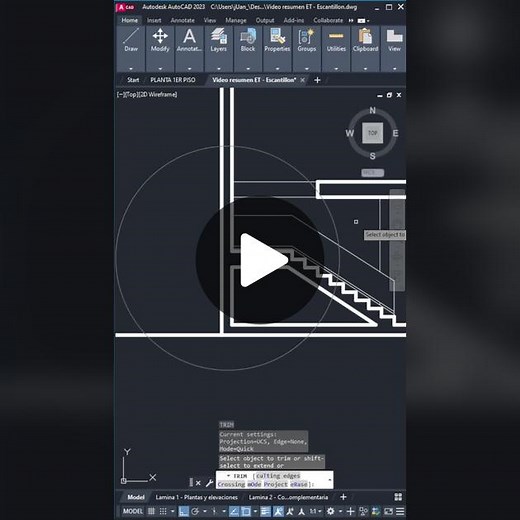Toggle Show Annotation Objects in status bar
The height and width of the screenshot is (520, 520).
point(278,511)
